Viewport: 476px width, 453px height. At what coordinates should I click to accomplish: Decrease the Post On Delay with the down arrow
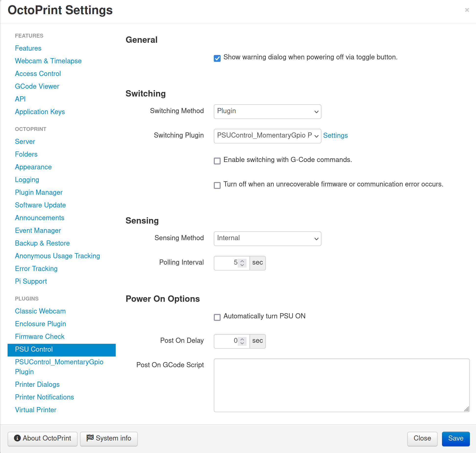tap(242, 343)
